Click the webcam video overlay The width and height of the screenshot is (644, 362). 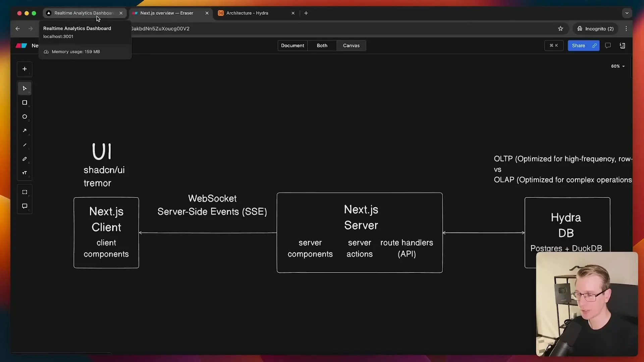587,304
